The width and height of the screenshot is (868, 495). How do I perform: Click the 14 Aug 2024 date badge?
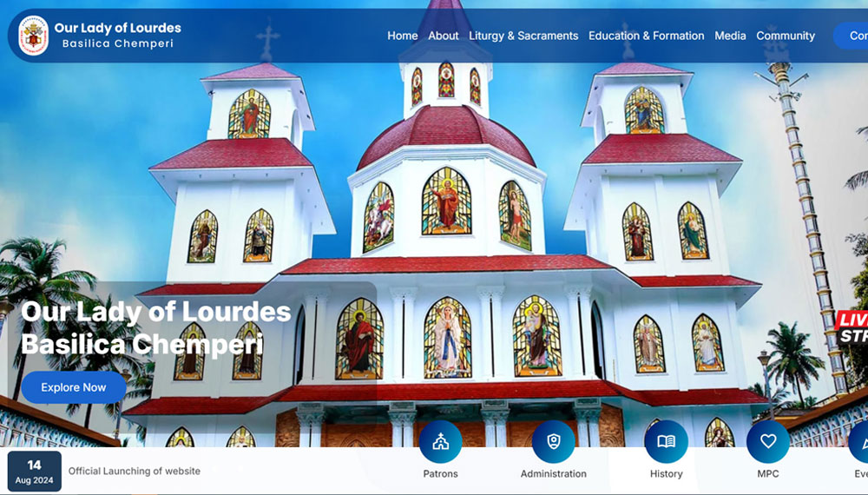[x=35, y=471]
